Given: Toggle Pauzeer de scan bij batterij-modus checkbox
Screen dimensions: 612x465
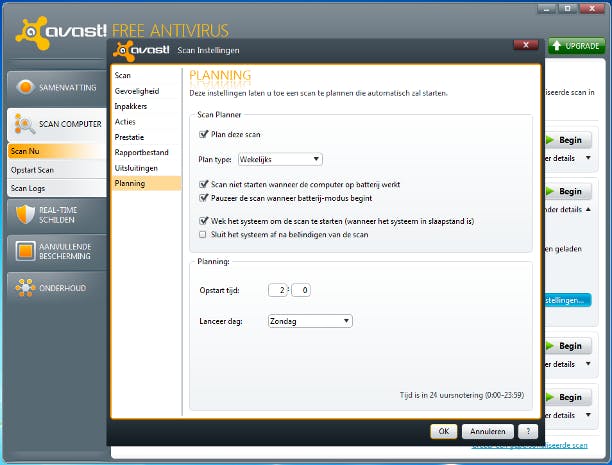Looking at the screenshot, I should 203,198.
